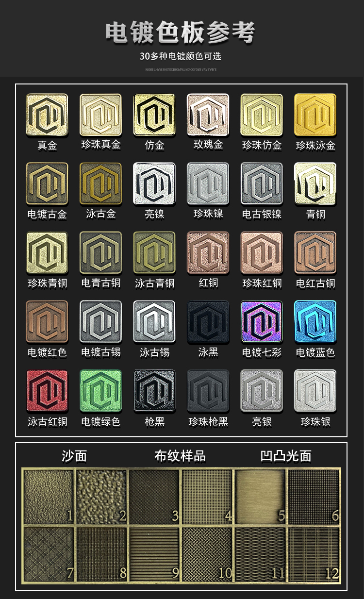Choose the 玫瑰金 rose gold badge
This screenshot has width=364, height=599.
(208, 115)
